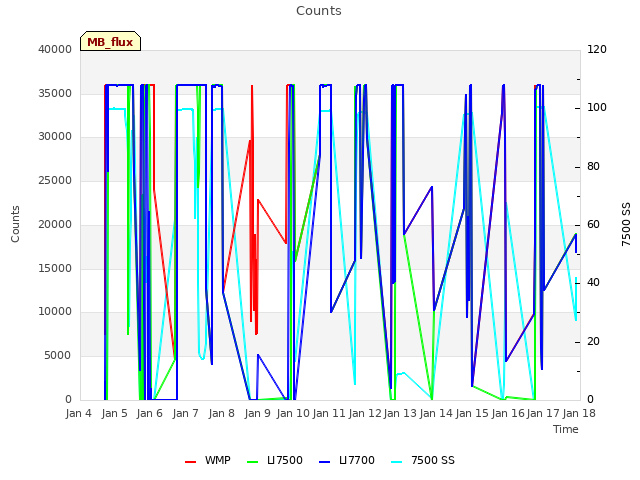Click the MB_flux label box

point(110,41)
